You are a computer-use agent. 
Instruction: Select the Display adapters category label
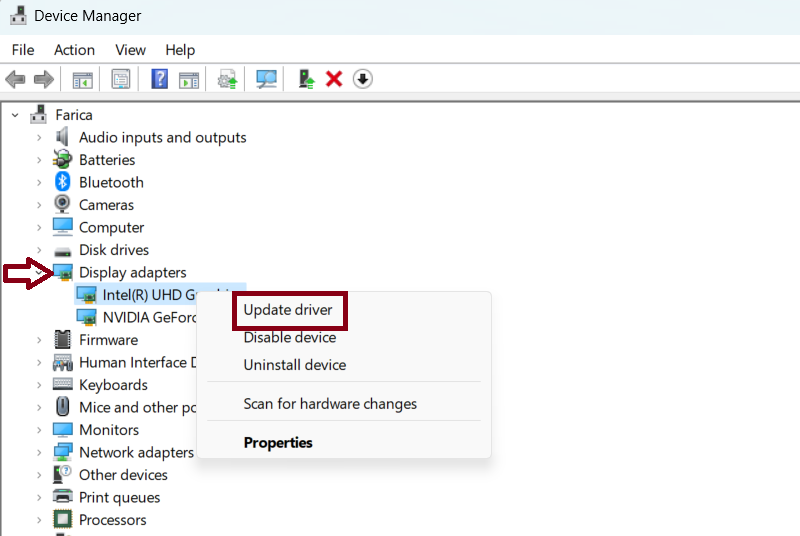point(133,272)
